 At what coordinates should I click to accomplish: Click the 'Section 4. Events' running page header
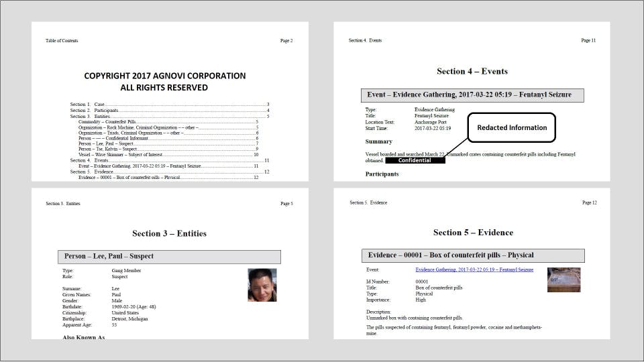pyautogui.click(x=365, y=40)
